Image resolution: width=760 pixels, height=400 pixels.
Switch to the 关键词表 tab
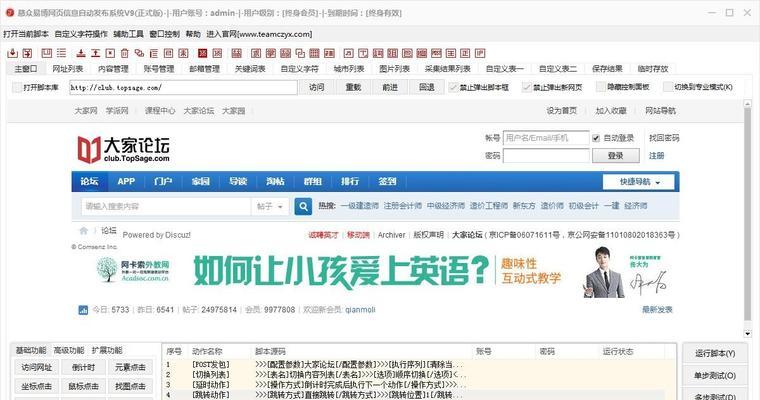coord(250,69)
